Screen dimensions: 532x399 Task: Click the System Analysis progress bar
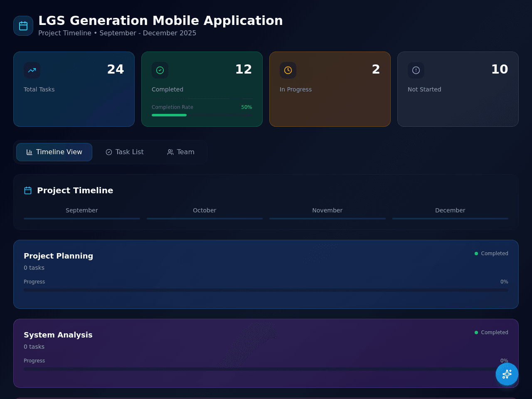(266, 369)
